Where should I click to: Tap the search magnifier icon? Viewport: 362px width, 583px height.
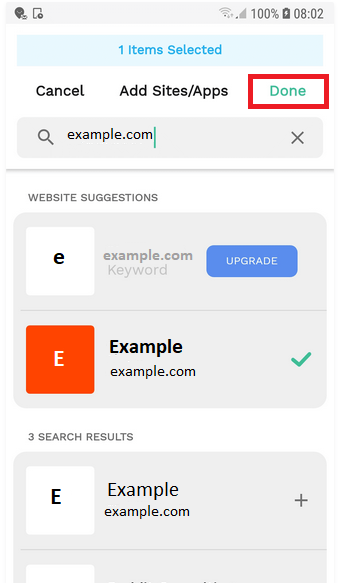point(45,137)
